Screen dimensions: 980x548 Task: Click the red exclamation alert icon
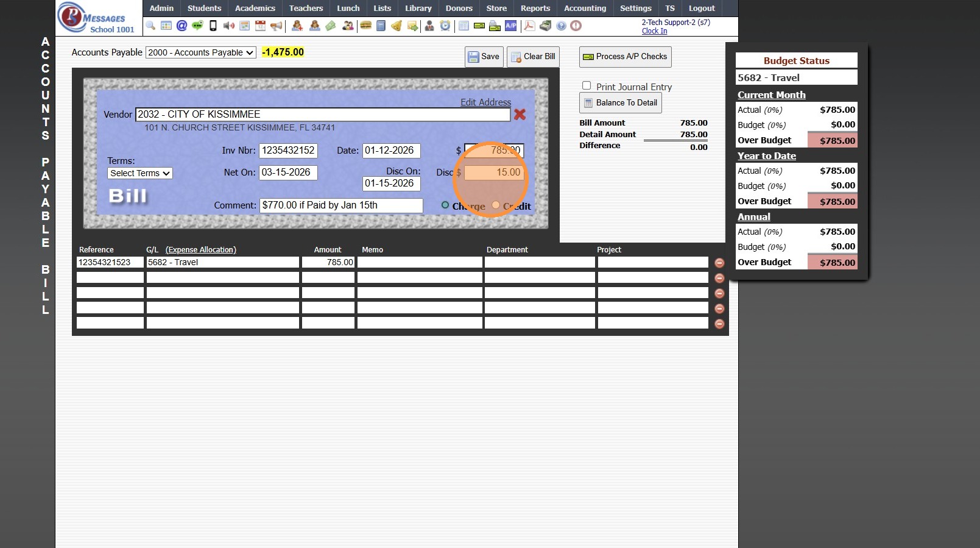click(x=576, y=26)
